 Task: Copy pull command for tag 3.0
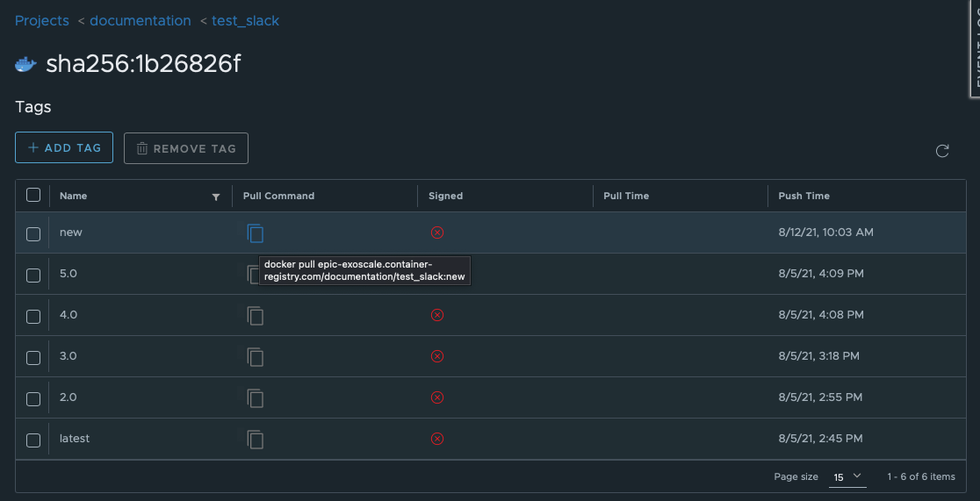click(255, 357)
